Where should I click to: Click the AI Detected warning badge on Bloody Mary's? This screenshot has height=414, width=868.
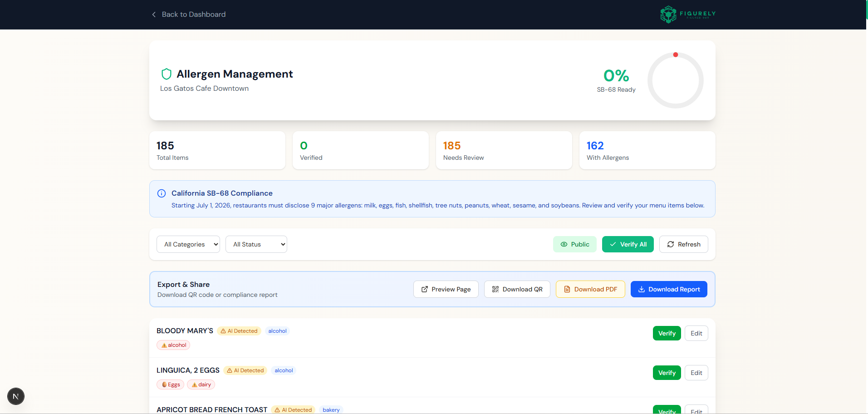coord(239,331)
